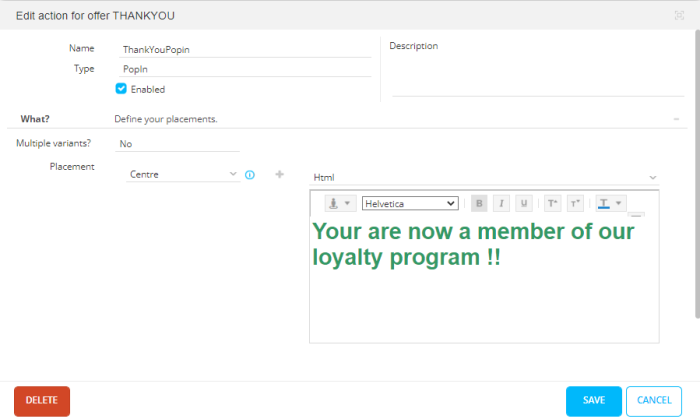Toggle italic formatting in the editor

tap(501, 203)
